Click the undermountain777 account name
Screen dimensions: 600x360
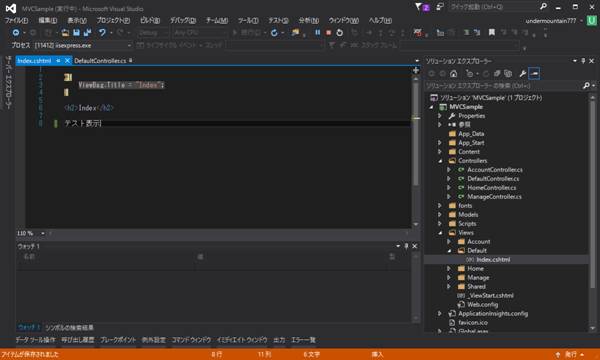[551, 21]
